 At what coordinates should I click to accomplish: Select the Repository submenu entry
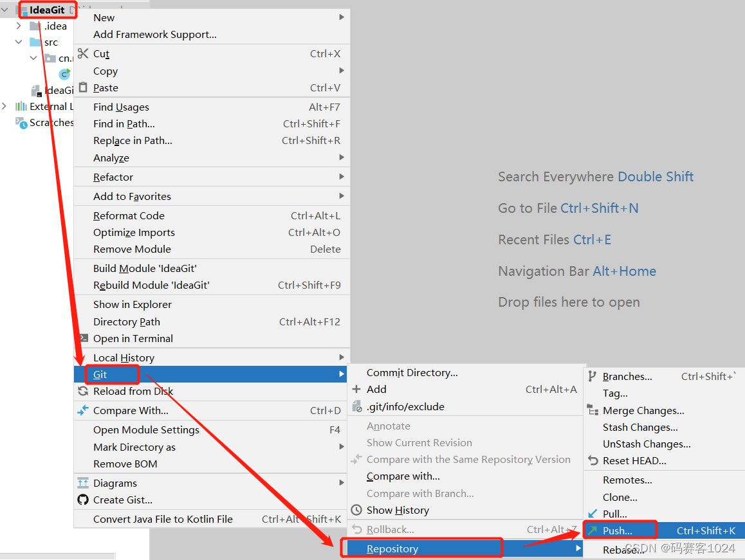(x=466, y=548)
